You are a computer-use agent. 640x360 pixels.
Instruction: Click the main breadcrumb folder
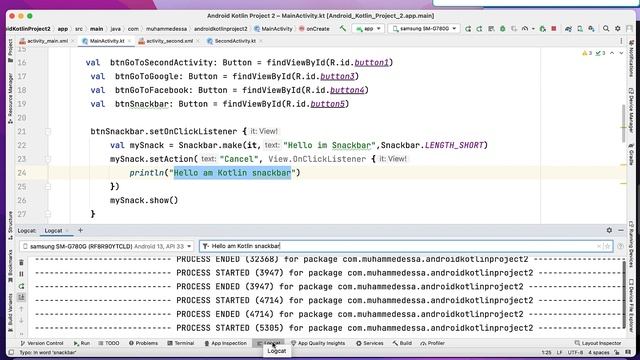[96, 29]
